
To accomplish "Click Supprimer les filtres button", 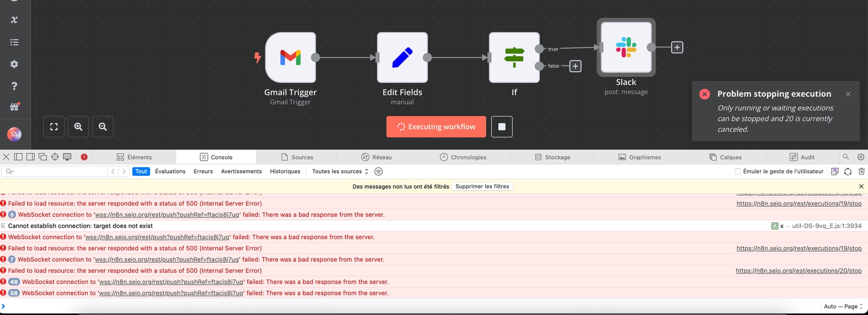I will click(x=482, y=186).
